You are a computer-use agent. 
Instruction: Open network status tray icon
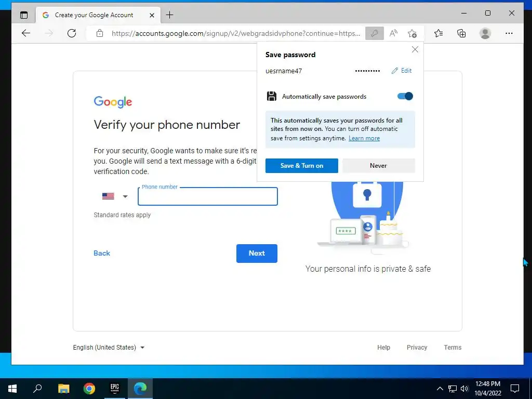click(453, 389)
